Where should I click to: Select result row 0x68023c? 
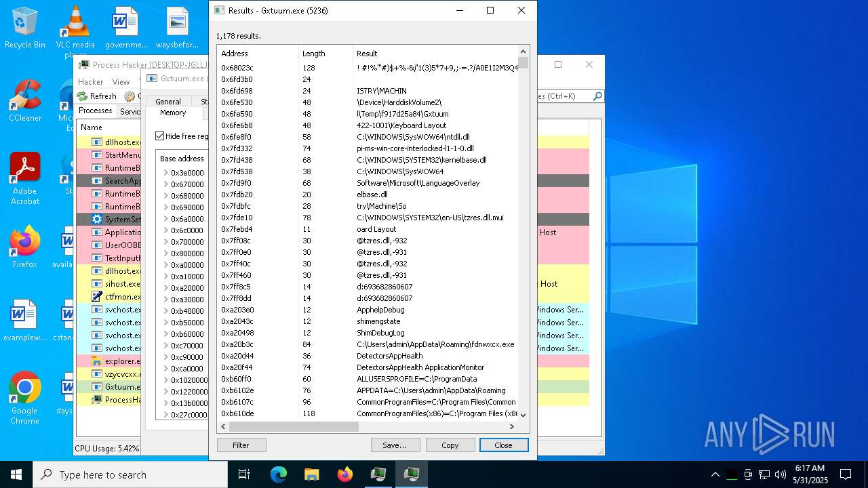click(368, 68)
